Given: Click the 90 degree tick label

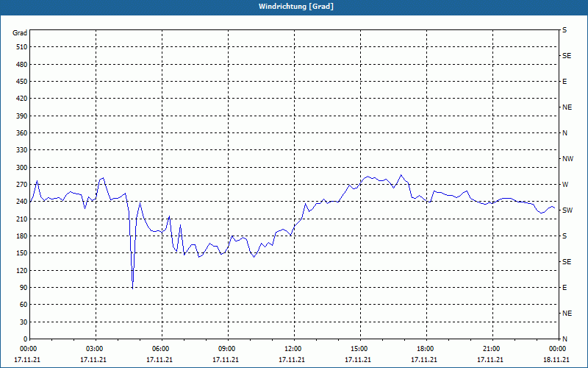Looking at the screenshot, I should (24, 288).
